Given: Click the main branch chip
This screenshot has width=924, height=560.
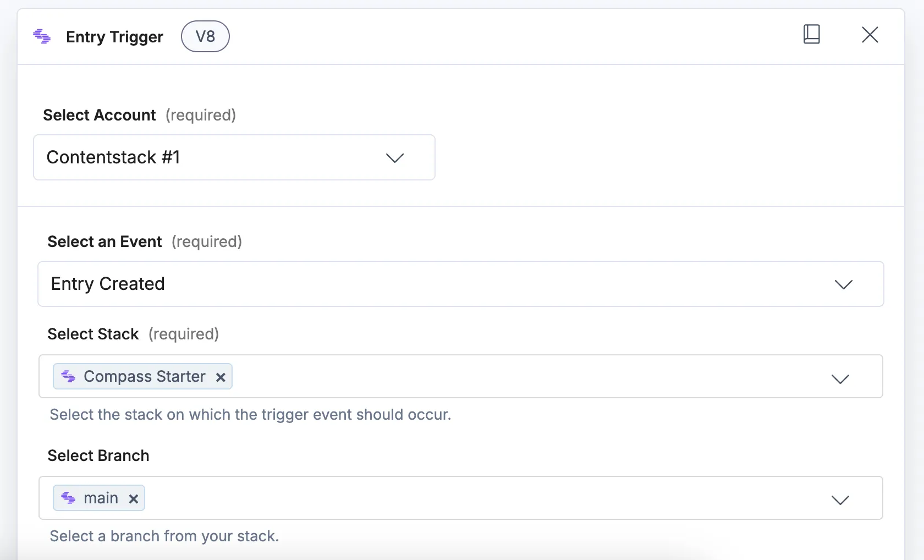Looking at the screenshot, I should [99, 498].
